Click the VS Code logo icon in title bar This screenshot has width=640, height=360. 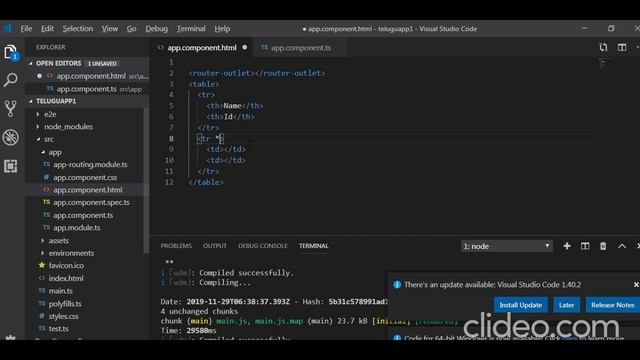[x=7, y=29]
